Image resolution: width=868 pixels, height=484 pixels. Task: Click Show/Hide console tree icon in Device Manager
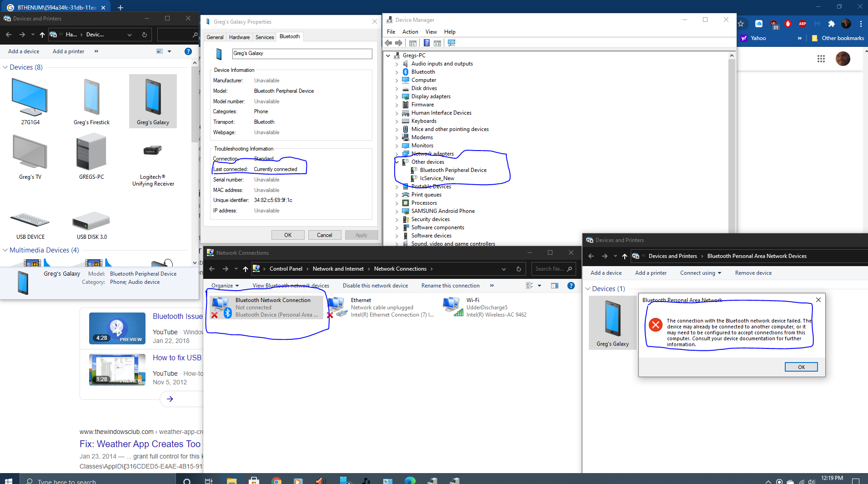click(x=413, y=43)
